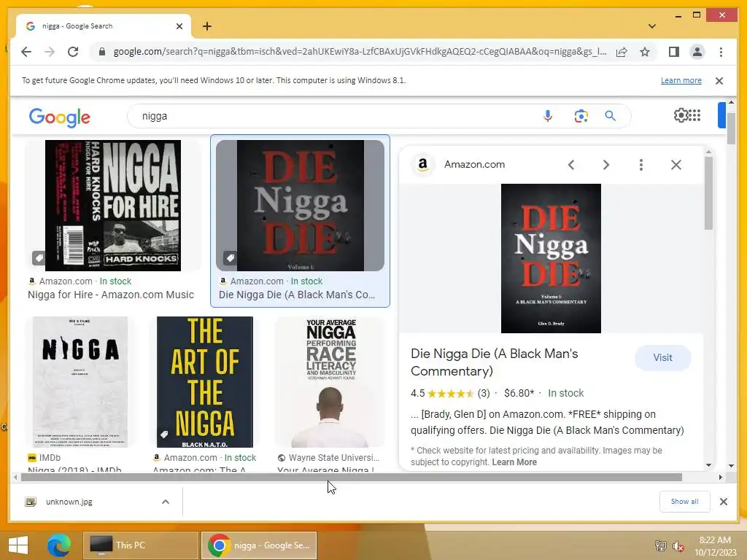Click the copyright Learn More link
747x560 pixels.
tap(514, 462)
